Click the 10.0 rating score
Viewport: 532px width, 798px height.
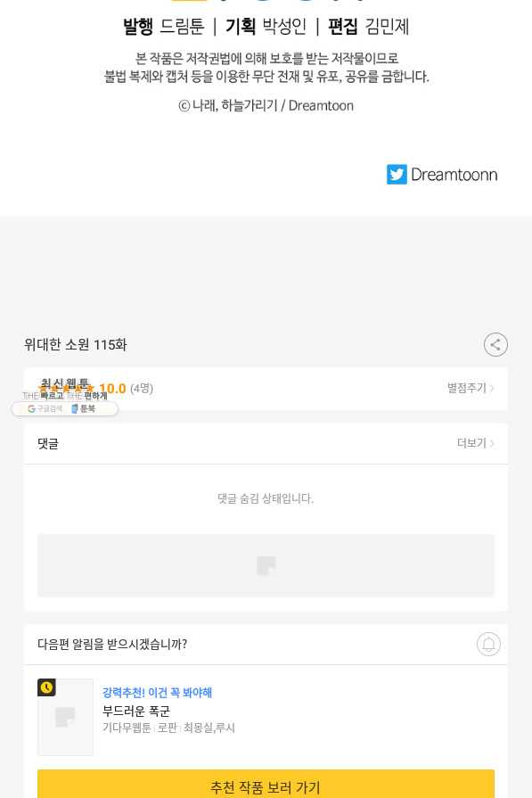pyautogui.click(x=112, y=389)
